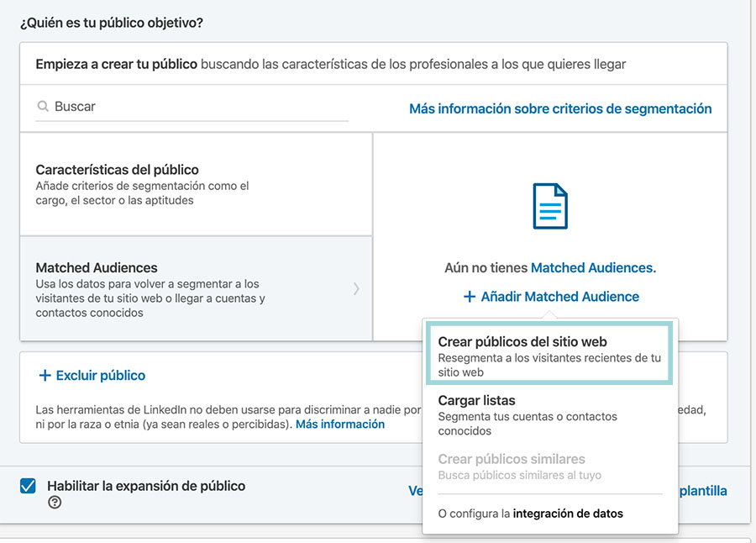
Task: Open Más información sobre criterios de segmentación
Action: point(560,108)
